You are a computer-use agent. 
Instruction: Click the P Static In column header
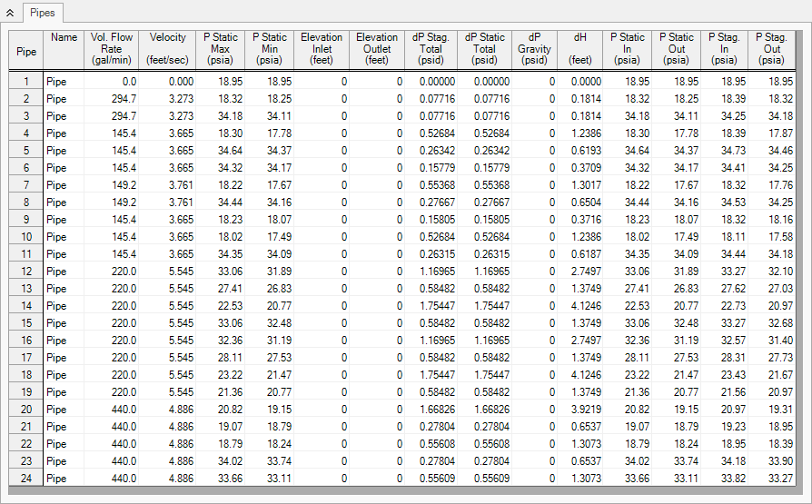pyautogui.click(x=627, y=49)
